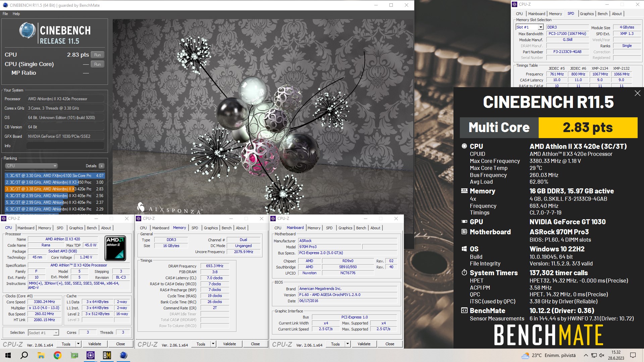Click the BenchMate version icon in result panel
The width and height of the screenshot is (644, 362).
464,310
